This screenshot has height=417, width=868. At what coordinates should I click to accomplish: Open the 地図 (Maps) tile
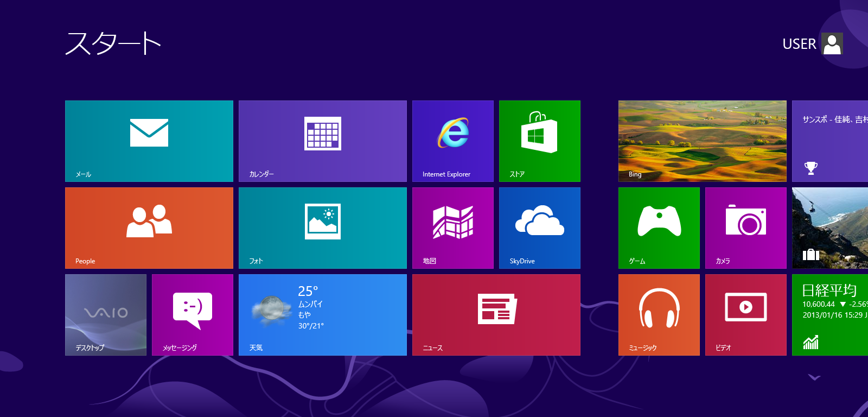point(453,228)
